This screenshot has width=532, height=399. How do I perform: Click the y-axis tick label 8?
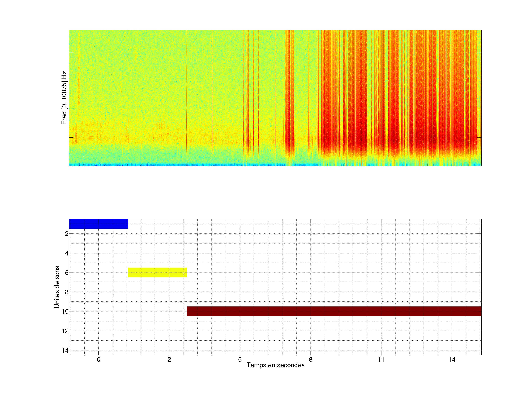67,292
